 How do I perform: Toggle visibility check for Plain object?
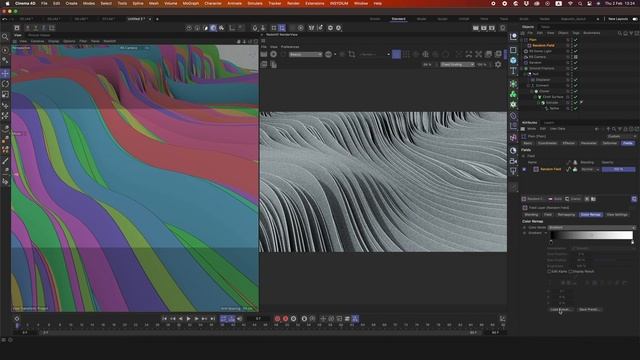tap(576, 40)
